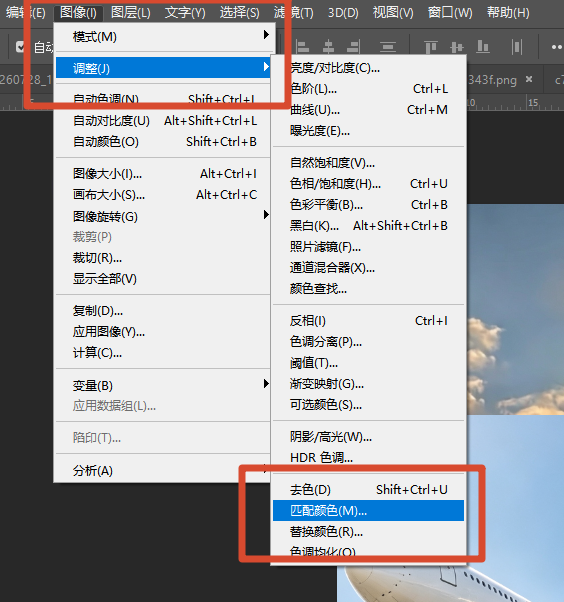This screenshot has height=602, width=564.
Task: Select the 分析(A) menu entry
Action: point(163,471)
